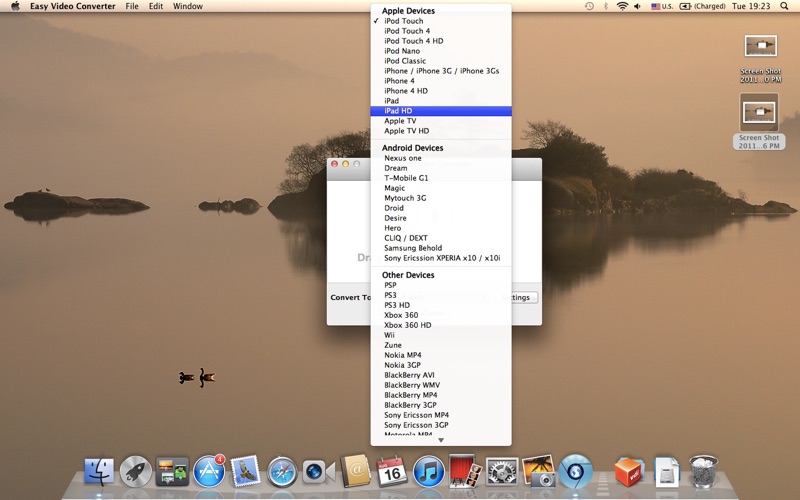800x500 pixels.
Task: Open Launchpad rocket icon in dock
Action: 135,471
